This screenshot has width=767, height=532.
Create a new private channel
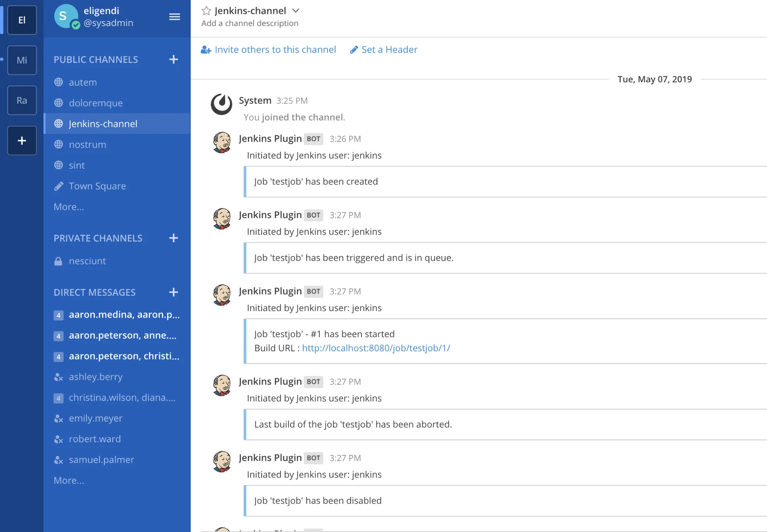173,238
